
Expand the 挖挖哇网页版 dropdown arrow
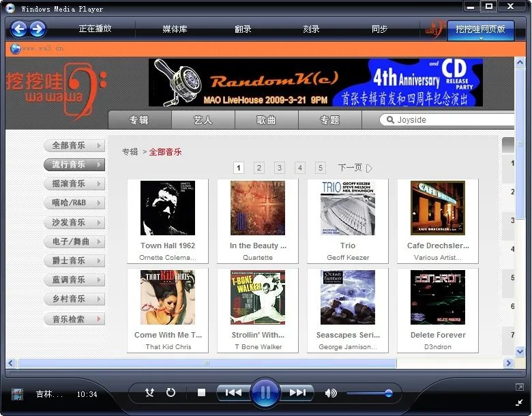click(481, 38)
